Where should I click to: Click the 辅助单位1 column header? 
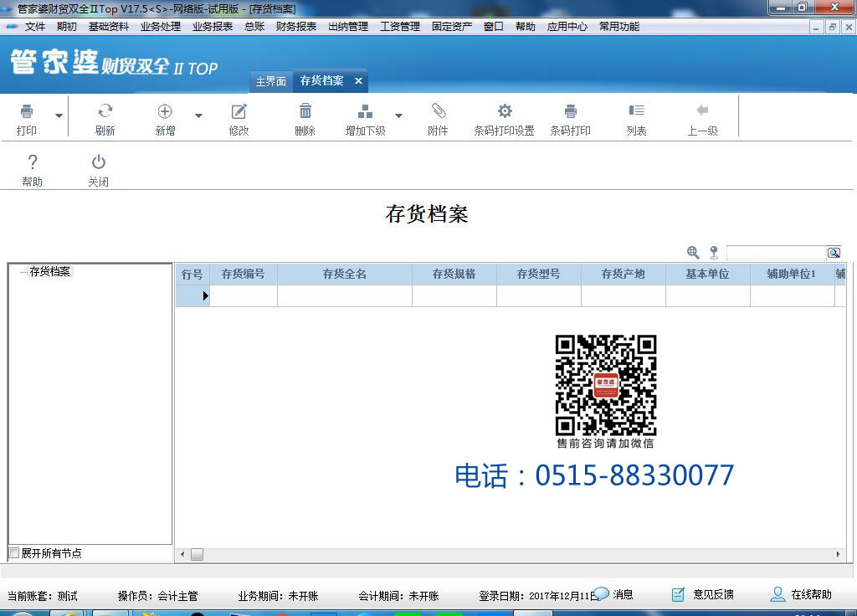tap(793, 274)
